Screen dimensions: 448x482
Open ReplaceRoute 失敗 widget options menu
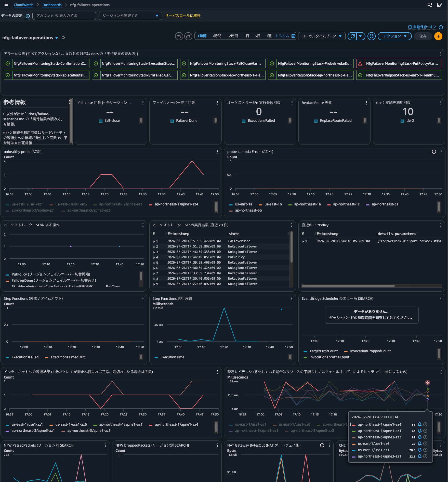366,103
